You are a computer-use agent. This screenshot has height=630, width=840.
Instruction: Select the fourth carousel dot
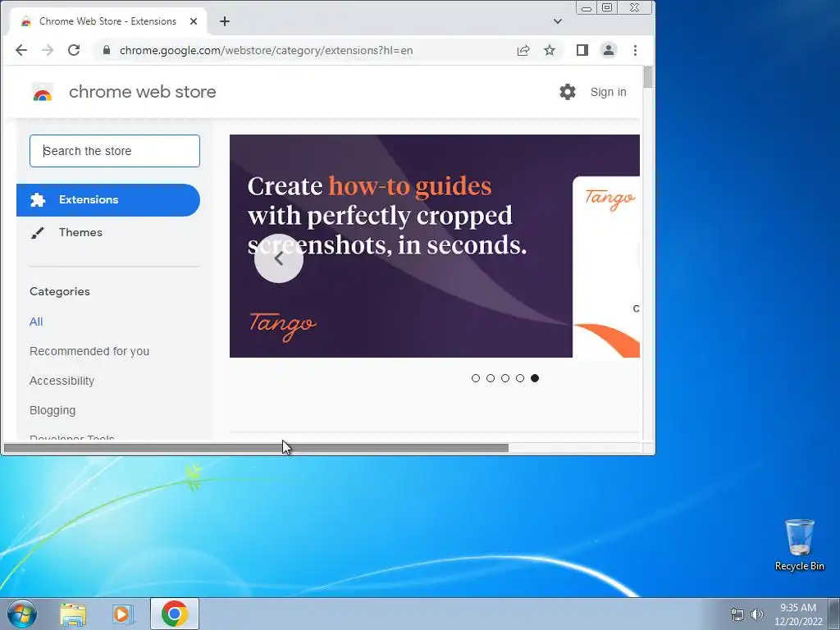(x=520, y=378)
